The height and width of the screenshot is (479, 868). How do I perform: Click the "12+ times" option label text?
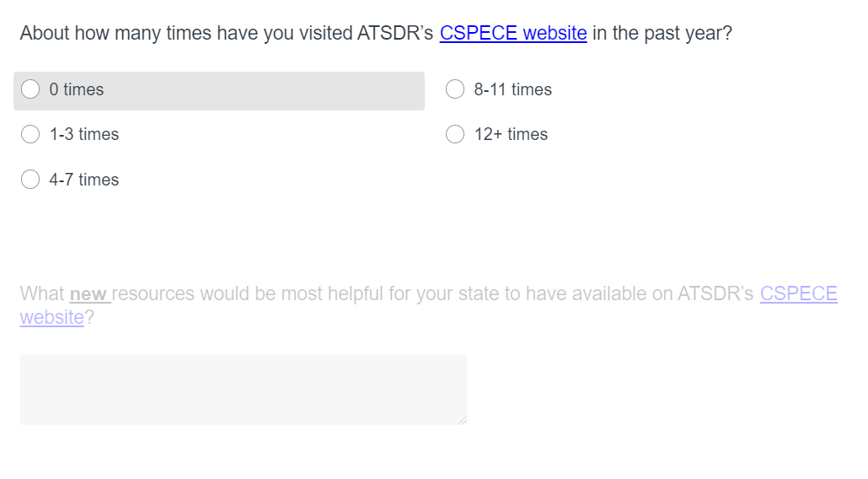(x=511, y=134)
